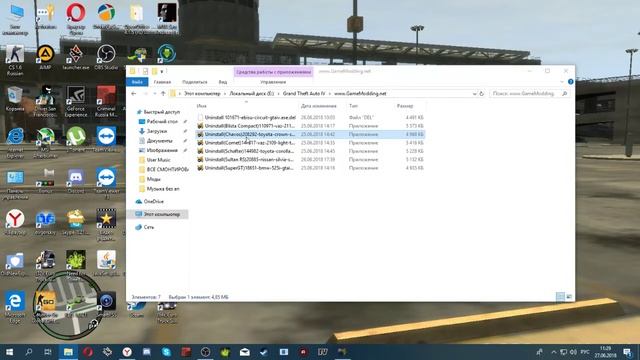Open the Discord desktop shortcut
The height and width of the screenshot is (360, 640).
pyautogui.click(x=76, y=181)
